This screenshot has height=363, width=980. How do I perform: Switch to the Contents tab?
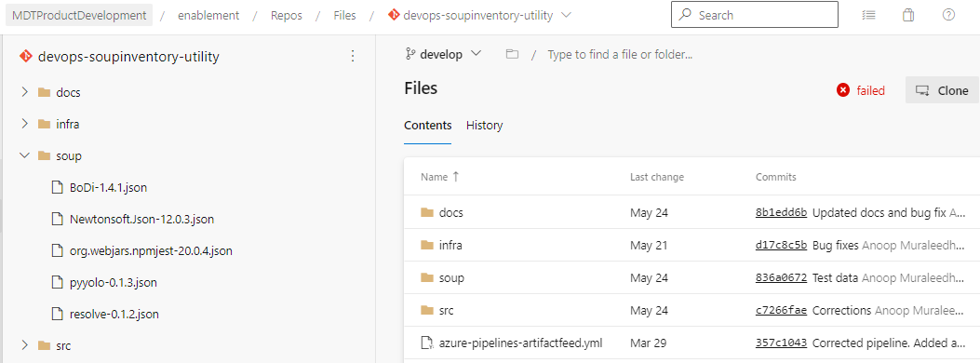click(427, 125)
